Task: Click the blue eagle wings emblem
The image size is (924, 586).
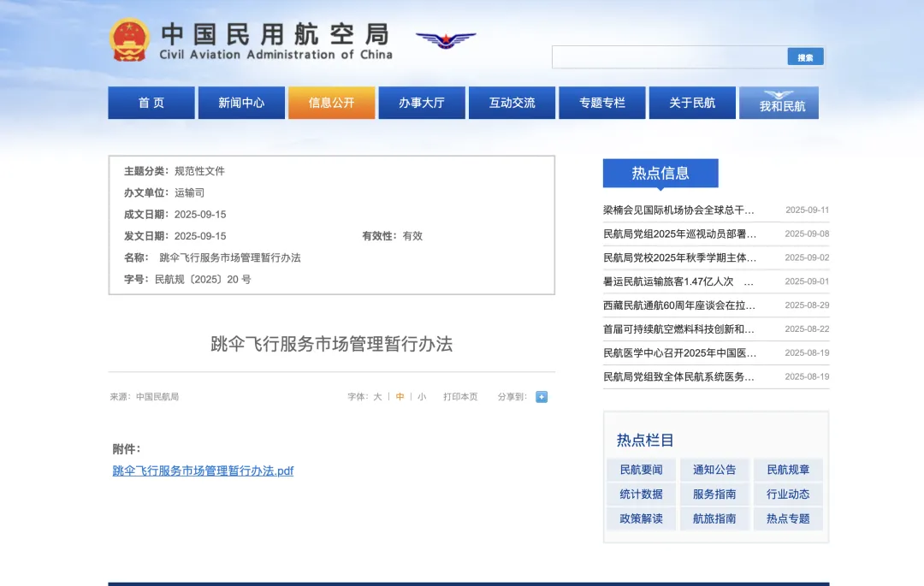Action: click(x=445, y=38)
